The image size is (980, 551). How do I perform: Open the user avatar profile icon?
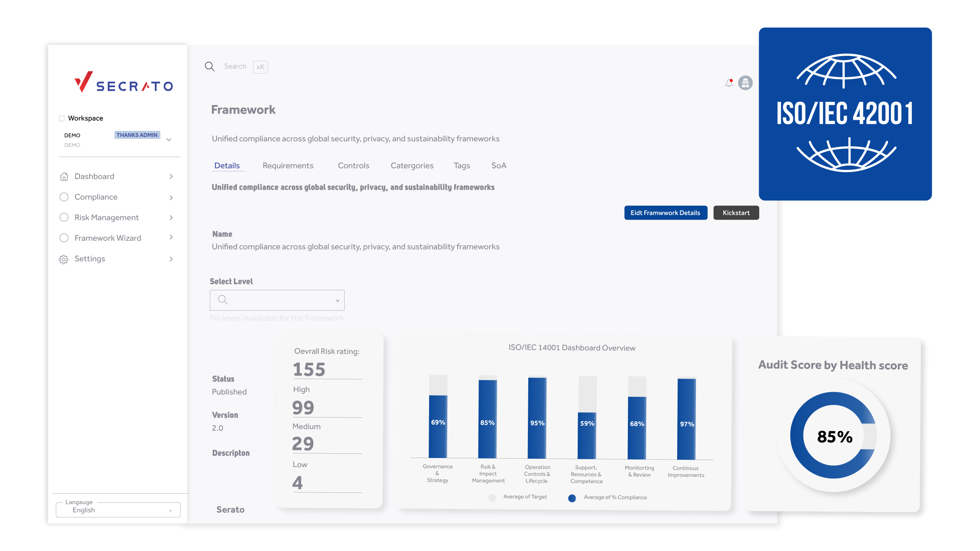coord(745,83)
